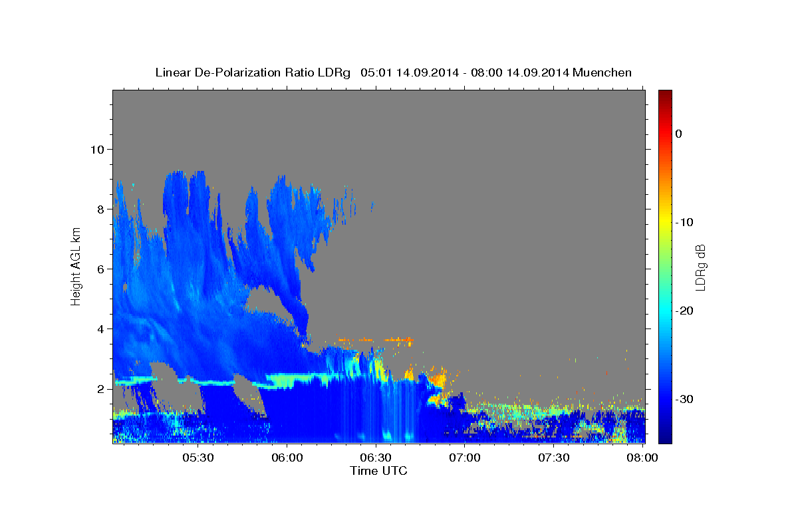Click the colorbar value label -30

coord(684,399)
